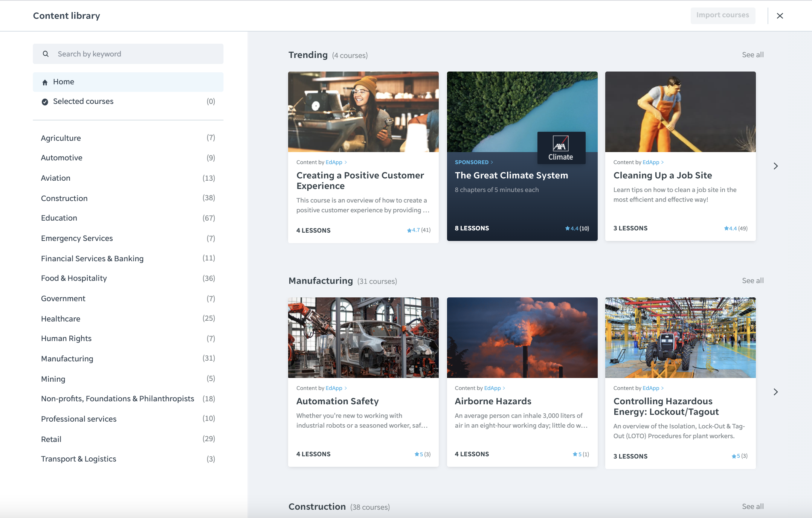Click title The Great Climate System
Viewport: 812px width, 518px height.
coord(511,175)
